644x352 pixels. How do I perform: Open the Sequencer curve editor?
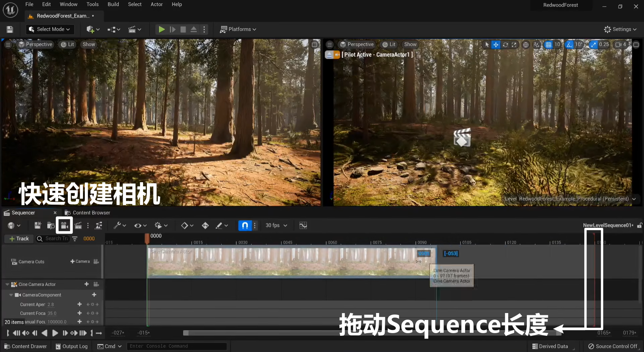pyautogui.click(x=303, y=225)
